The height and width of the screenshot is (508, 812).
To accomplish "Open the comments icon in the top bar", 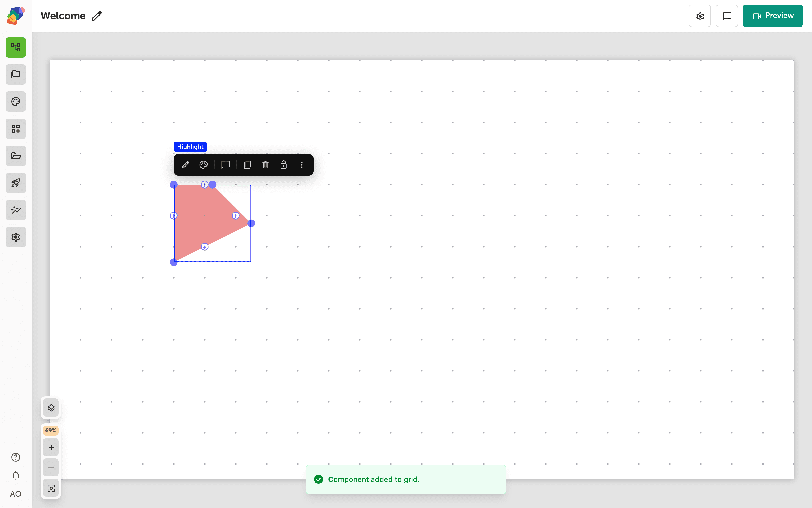I will point(727,16).
